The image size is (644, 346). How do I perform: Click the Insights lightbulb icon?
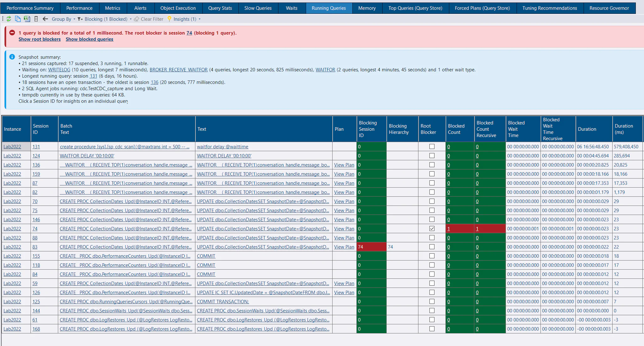click(x=169, y=19)
